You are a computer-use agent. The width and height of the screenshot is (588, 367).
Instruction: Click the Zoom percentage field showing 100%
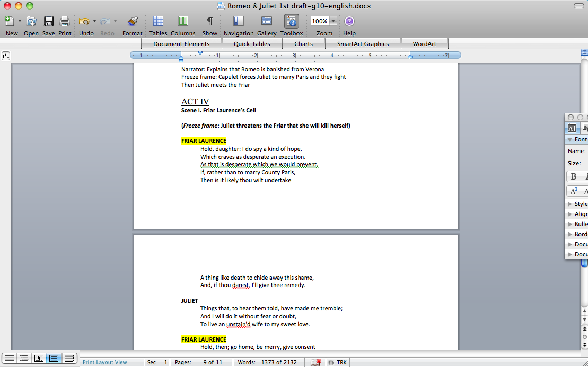pos(320,21)
